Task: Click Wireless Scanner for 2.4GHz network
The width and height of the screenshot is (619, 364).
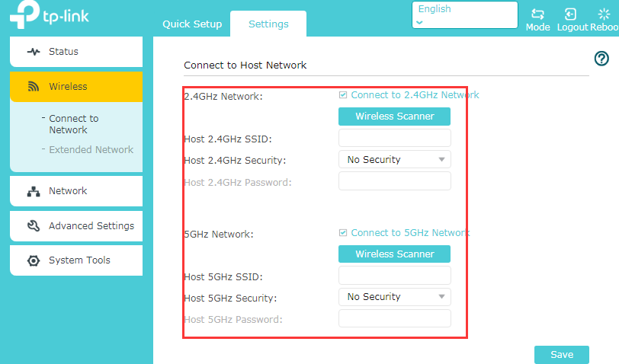Action: [x=394, y=117]
